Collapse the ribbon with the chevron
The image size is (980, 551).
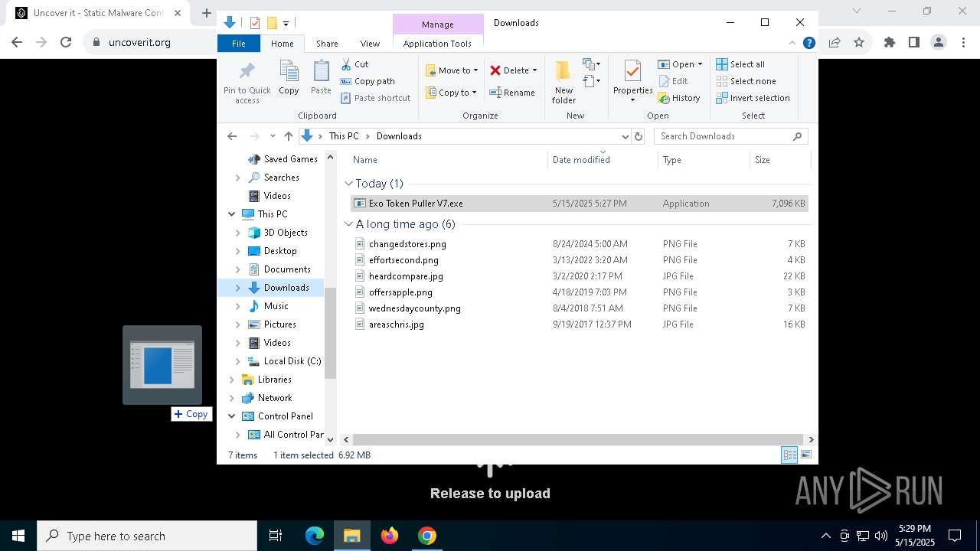(792, 44)
